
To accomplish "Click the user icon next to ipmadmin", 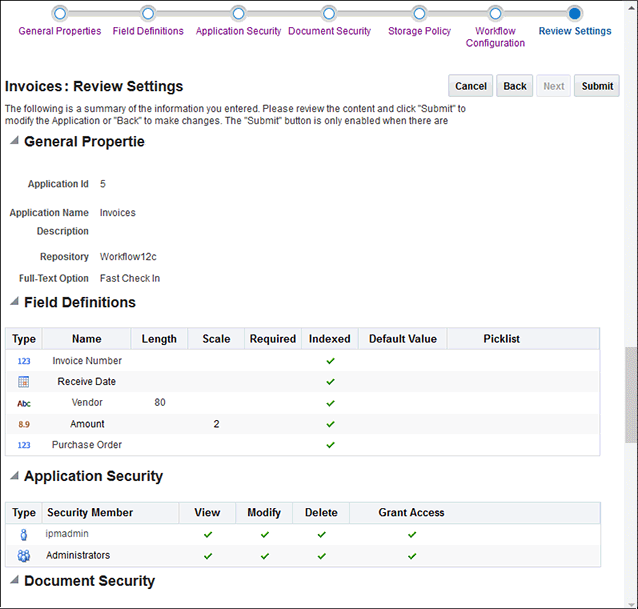I will pos(24,534).
